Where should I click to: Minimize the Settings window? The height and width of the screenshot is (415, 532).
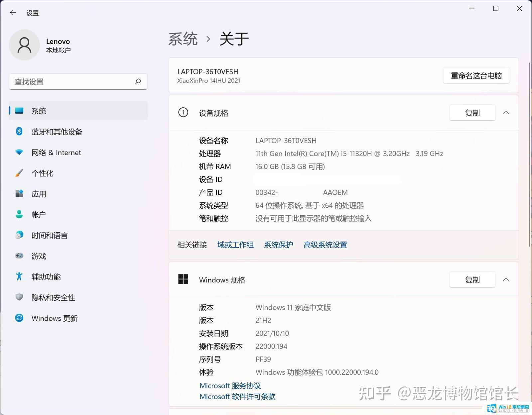point(471,8)
